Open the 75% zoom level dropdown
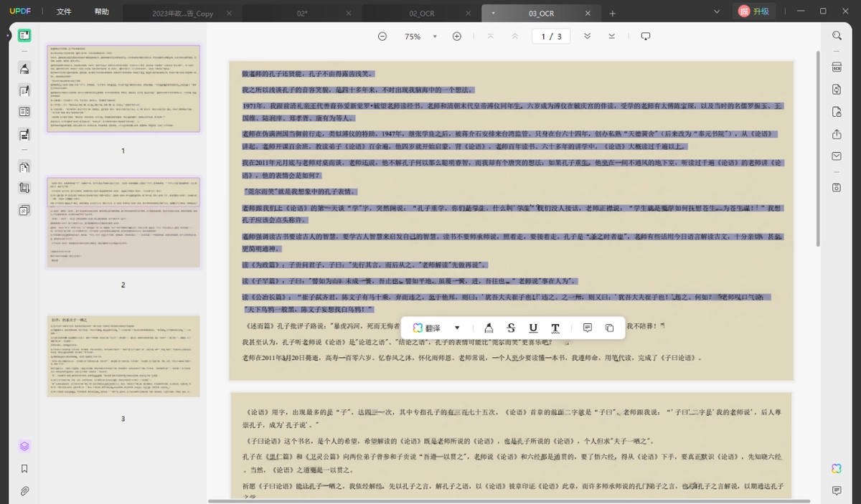This screenshot has height=504, width=861. click(x=413, y=37)
